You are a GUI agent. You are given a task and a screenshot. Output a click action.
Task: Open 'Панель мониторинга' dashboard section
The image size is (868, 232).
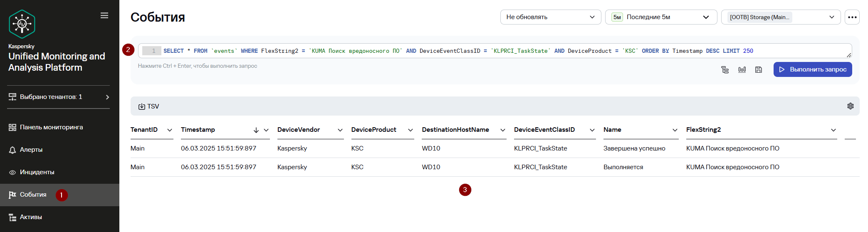(59, 127)
